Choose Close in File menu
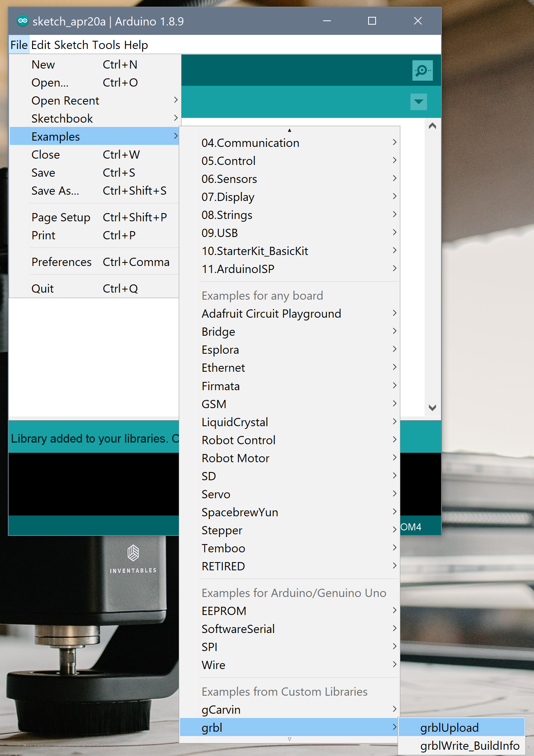Screen dimensions: 534x756 tap(94, 155)
